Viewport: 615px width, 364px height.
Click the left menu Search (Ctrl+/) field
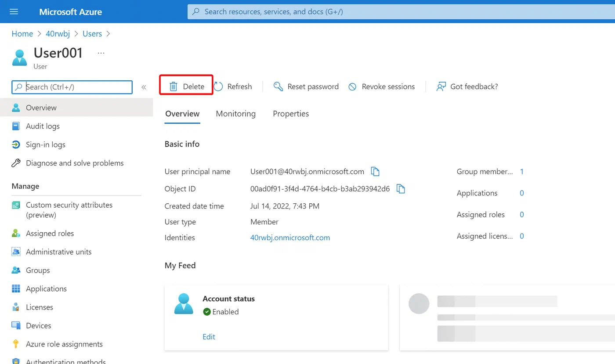click(72, 87)
